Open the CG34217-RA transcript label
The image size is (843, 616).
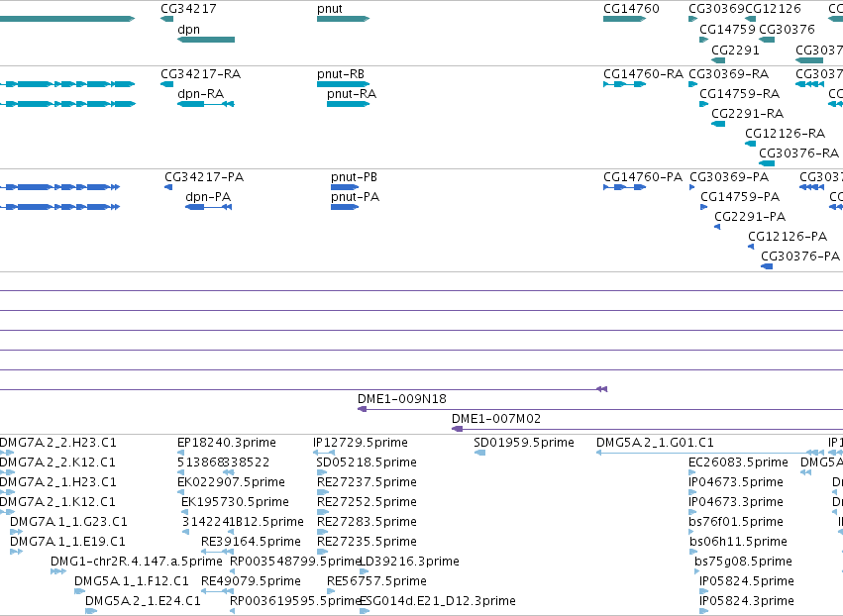tap(200, 74)
